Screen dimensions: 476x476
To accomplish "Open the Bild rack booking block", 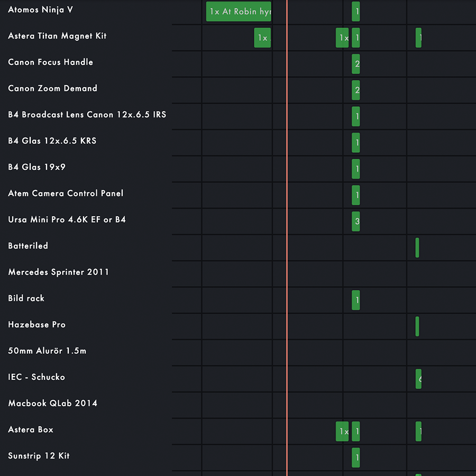I will coord(356,300).
